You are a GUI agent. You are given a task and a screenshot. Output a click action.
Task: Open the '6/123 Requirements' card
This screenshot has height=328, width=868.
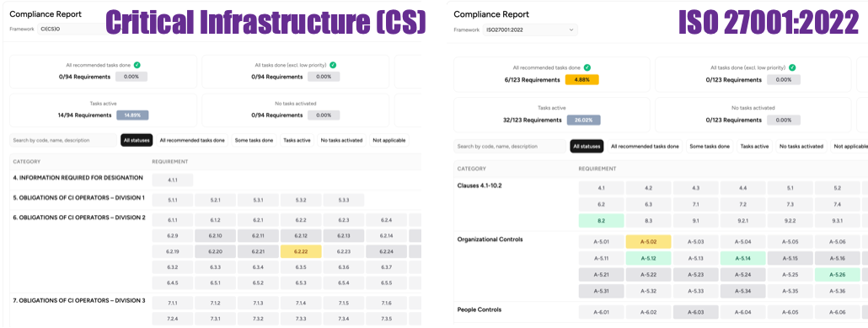552,74
